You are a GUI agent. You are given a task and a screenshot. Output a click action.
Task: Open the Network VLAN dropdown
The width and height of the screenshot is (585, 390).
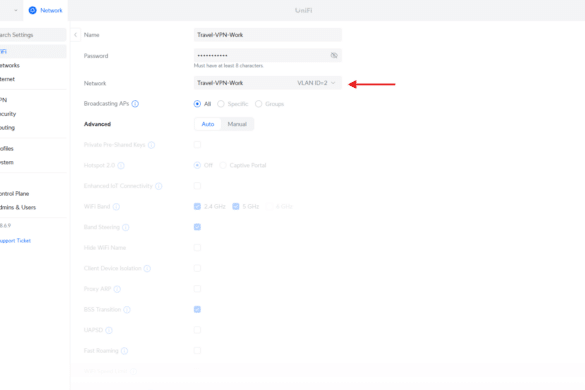click(268, 83)
